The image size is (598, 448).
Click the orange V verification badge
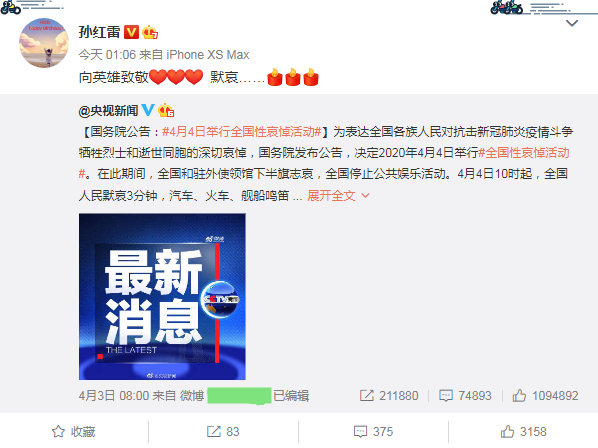pos(132,32)
